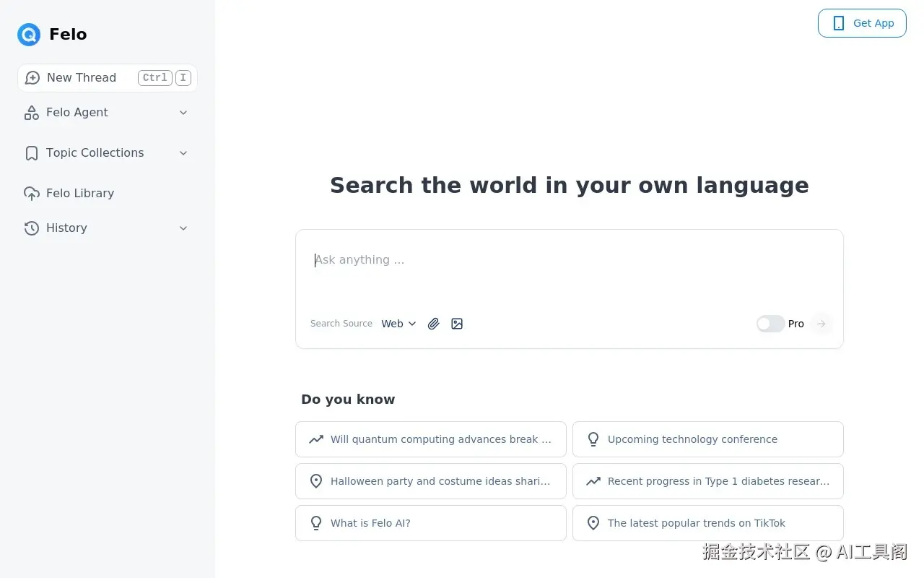Select the Type 1 diabetes research suggestion
Image resolution: width=924 pixels, height=578 pixels.
(708, 481)
